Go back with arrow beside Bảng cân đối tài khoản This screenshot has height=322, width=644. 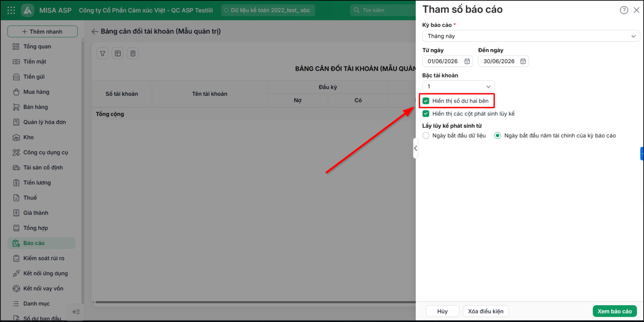tap(95, 31)
